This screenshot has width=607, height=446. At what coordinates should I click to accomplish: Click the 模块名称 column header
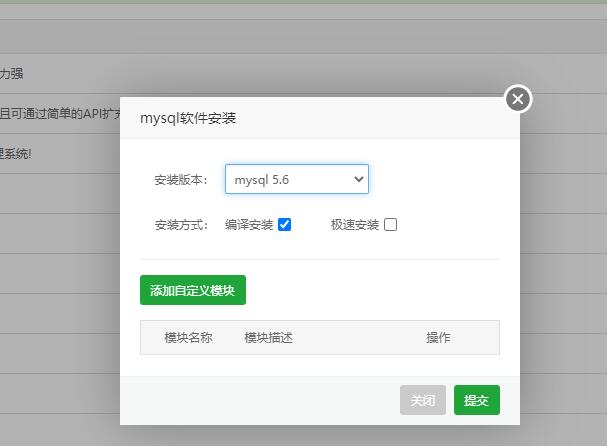coord(188,338)
